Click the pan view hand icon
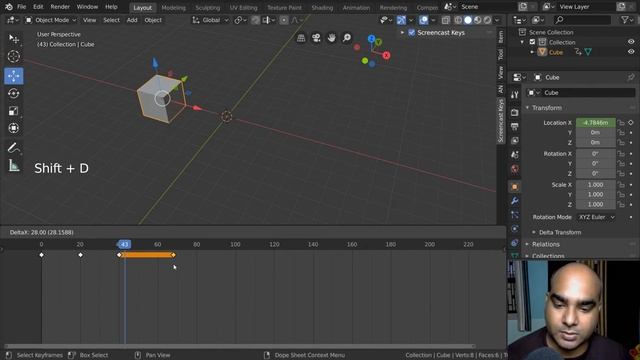 [331, 38]
